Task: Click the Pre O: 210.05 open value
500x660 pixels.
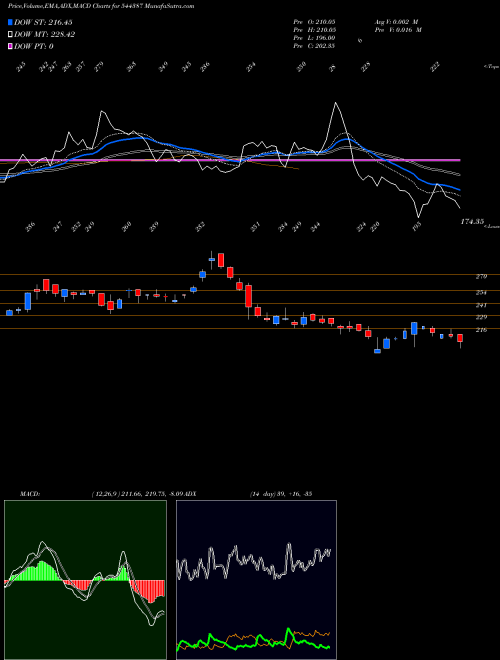Action: point(314,22)
